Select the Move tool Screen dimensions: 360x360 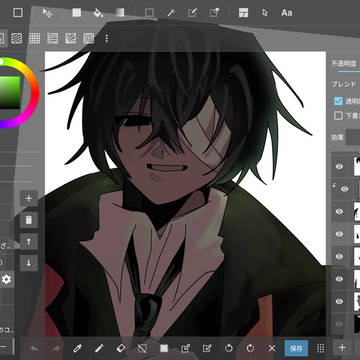tap(47, 13)
